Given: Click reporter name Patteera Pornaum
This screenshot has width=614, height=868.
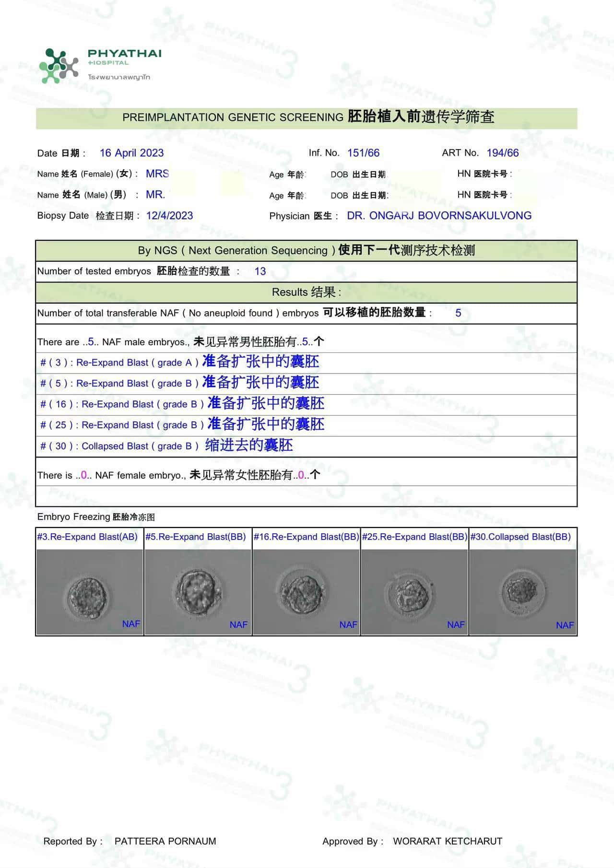Looking at the screenshot, I should click(x=165, y=841).
